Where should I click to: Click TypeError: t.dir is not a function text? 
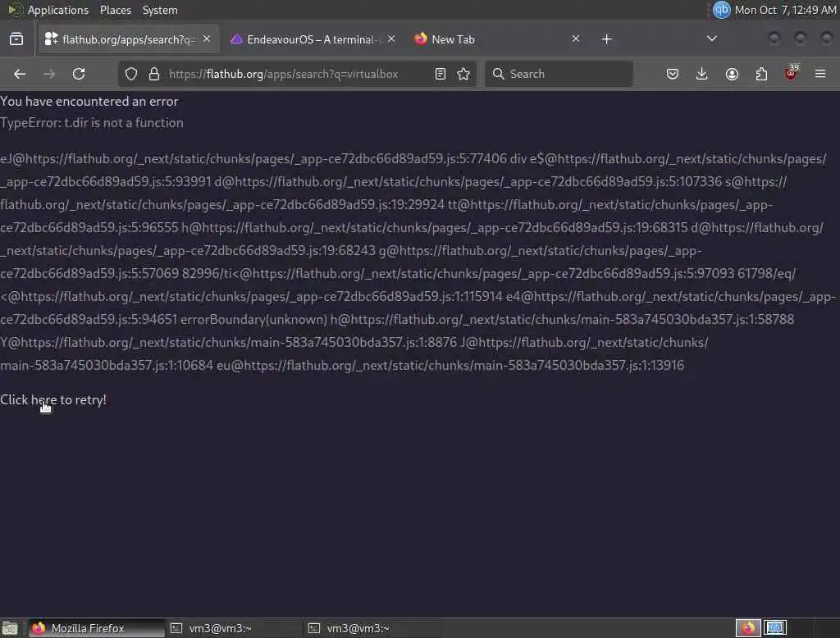[x=92, y=123]
